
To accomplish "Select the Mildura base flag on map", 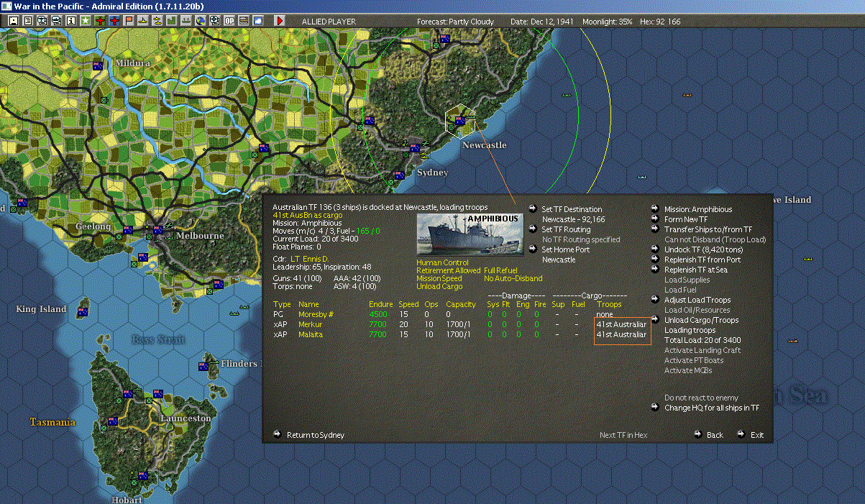I will [x=99, y=66].
